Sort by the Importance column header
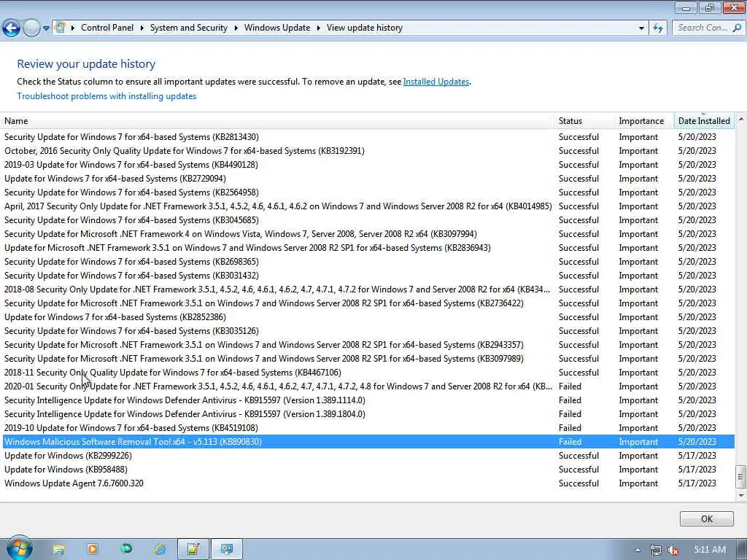The height and width of the screenshot is (560, 747). (644, 121)
